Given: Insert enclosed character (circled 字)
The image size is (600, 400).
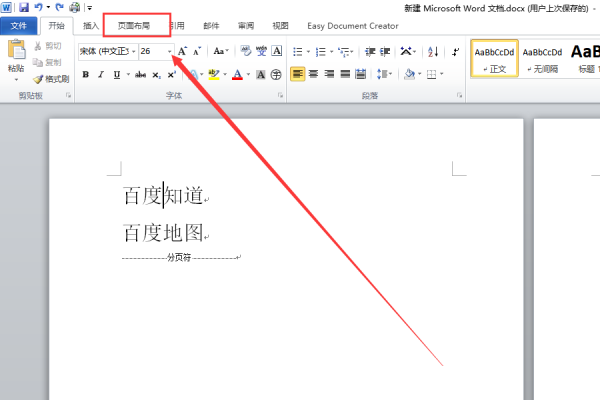Looking at the screenshot, I should [276, 74].
